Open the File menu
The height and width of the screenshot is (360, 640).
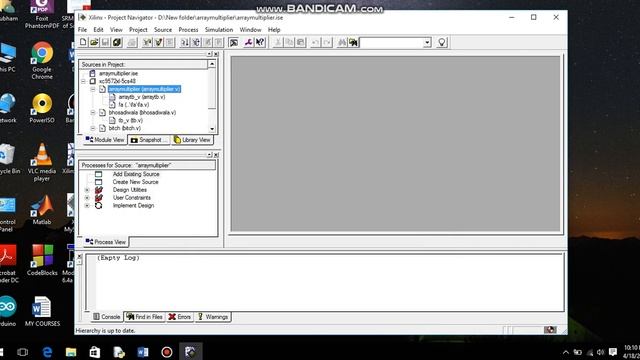82,30
